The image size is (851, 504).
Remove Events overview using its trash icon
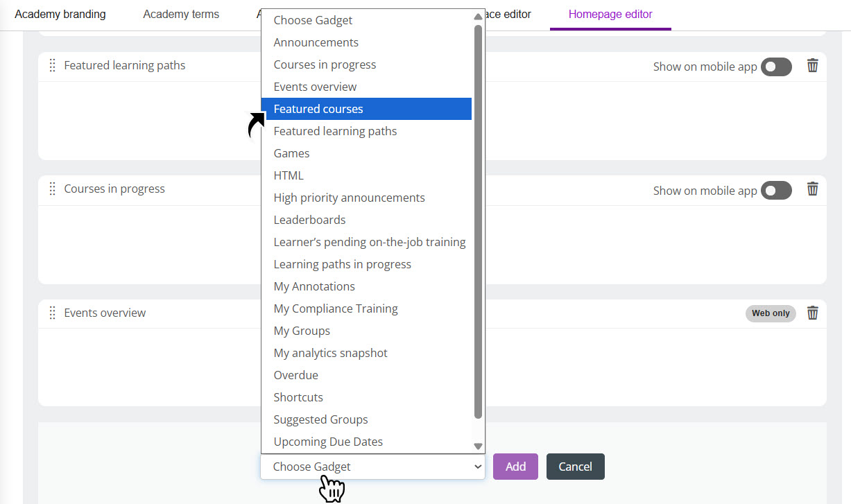click(x=812, y=313)
